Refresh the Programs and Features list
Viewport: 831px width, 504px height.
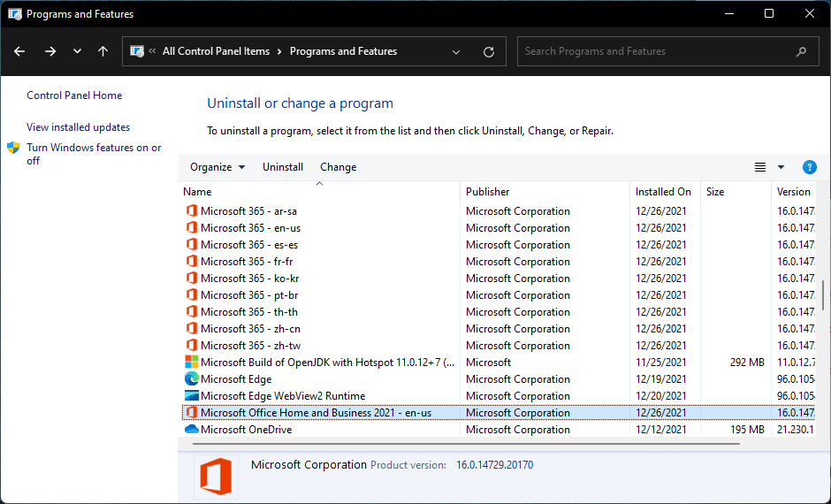click(x=489, y=52)
